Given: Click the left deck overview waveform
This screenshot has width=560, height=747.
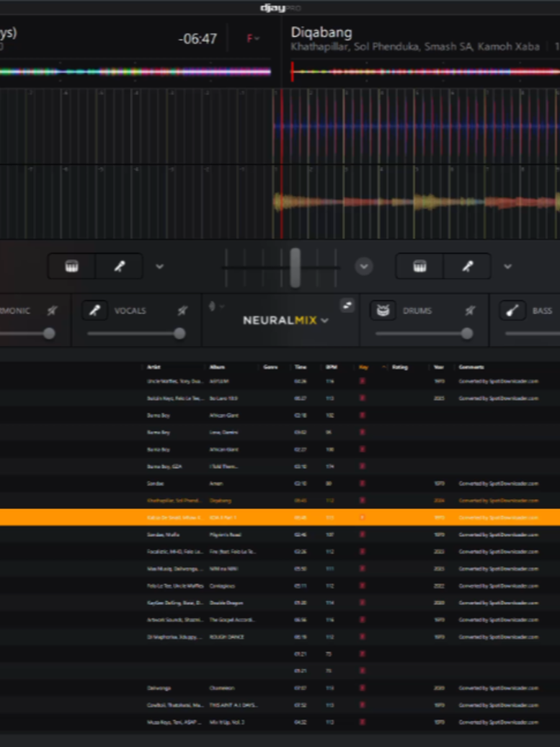Looking at the screenshot, I should tap(135, 72).
